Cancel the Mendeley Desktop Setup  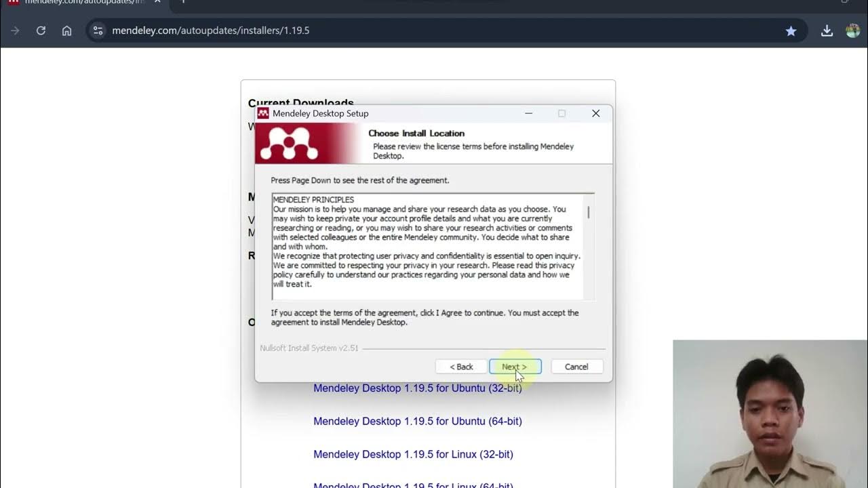576,367
